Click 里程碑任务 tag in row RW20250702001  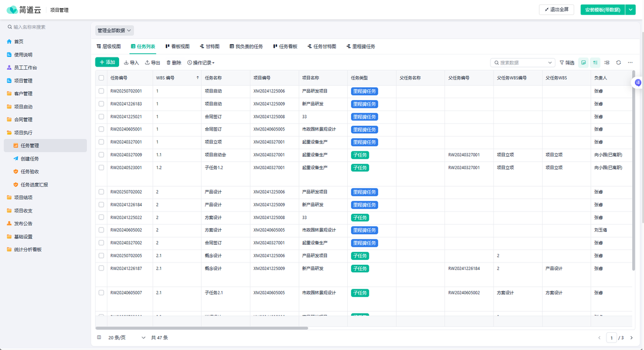pyautogui.click(x=364, y=91)
